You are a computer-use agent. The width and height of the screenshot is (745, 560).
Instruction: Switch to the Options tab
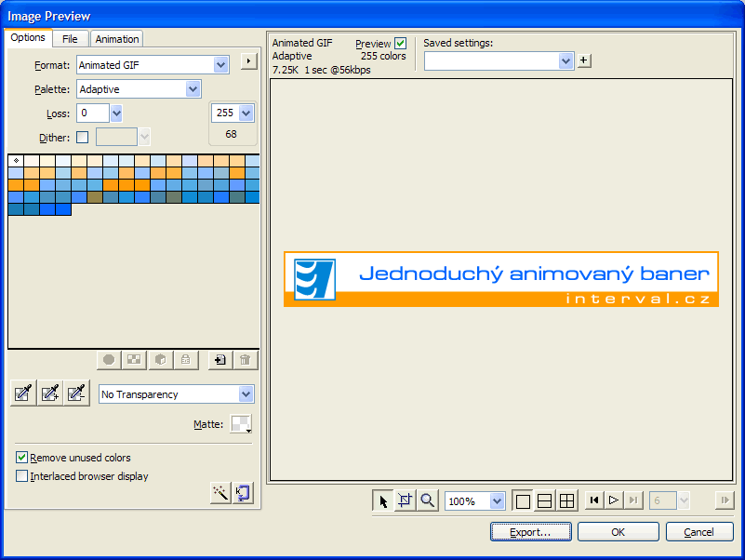(28, 37)
